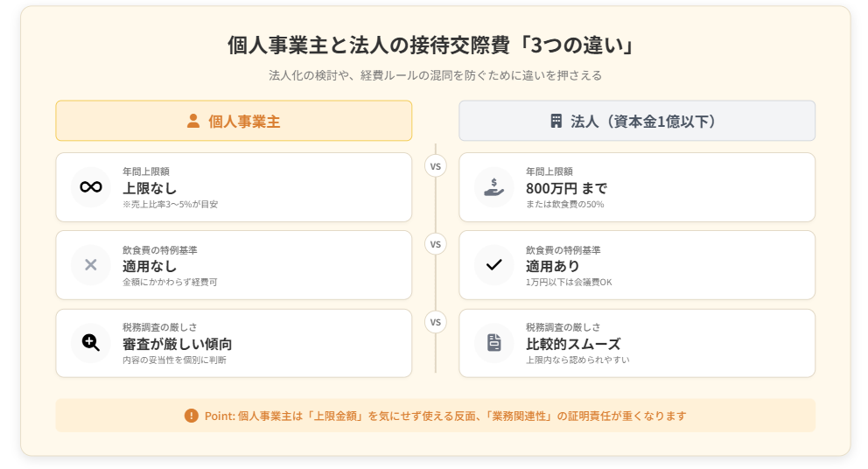The width and height of the screenshot is (868, 469).
Task: Click the checkmark icon beside 適用あり
Action: (494, 265)
